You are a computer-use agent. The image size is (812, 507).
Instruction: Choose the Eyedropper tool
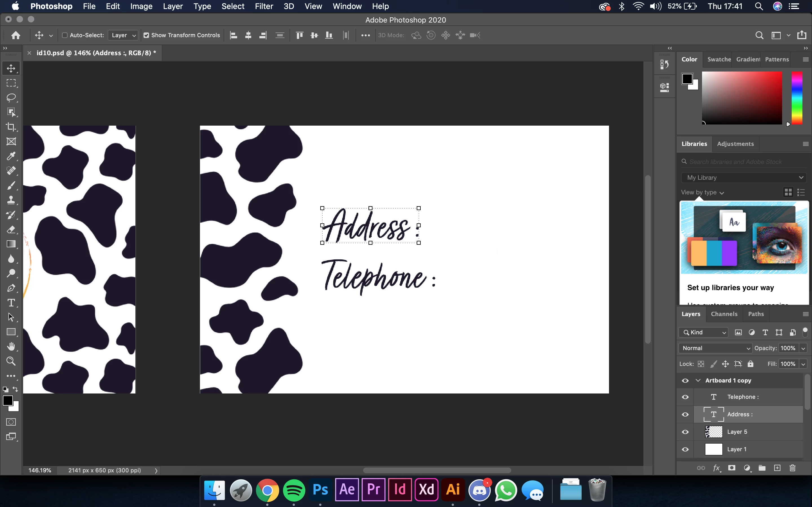point(11,156)
